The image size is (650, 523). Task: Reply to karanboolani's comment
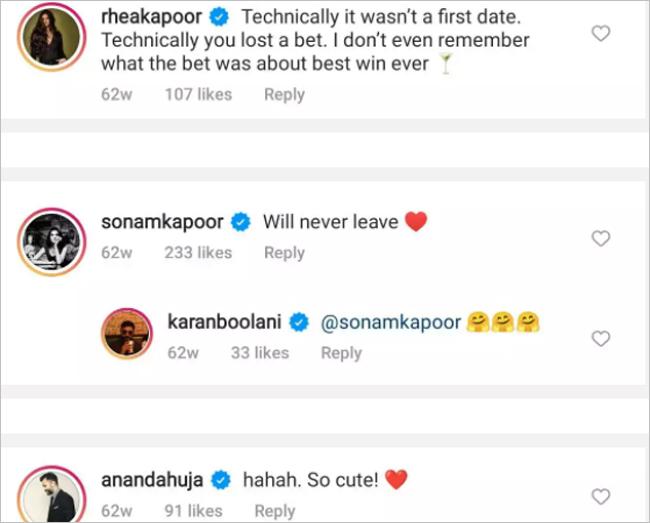coord(341,353)
